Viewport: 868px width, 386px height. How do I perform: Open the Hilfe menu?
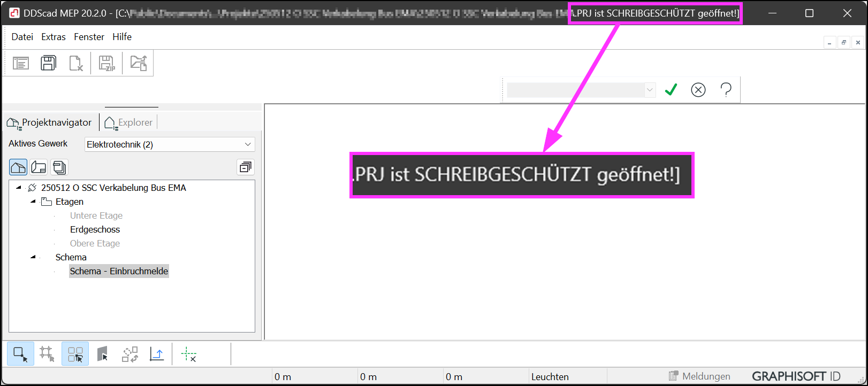(x=122, y=37)
